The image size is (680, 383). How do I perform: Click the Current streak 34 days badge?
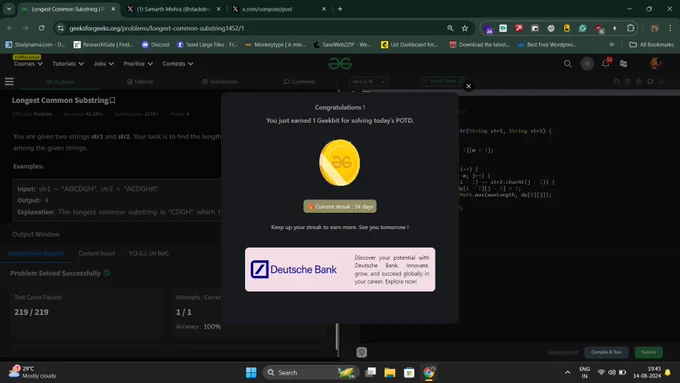[340, 206]
